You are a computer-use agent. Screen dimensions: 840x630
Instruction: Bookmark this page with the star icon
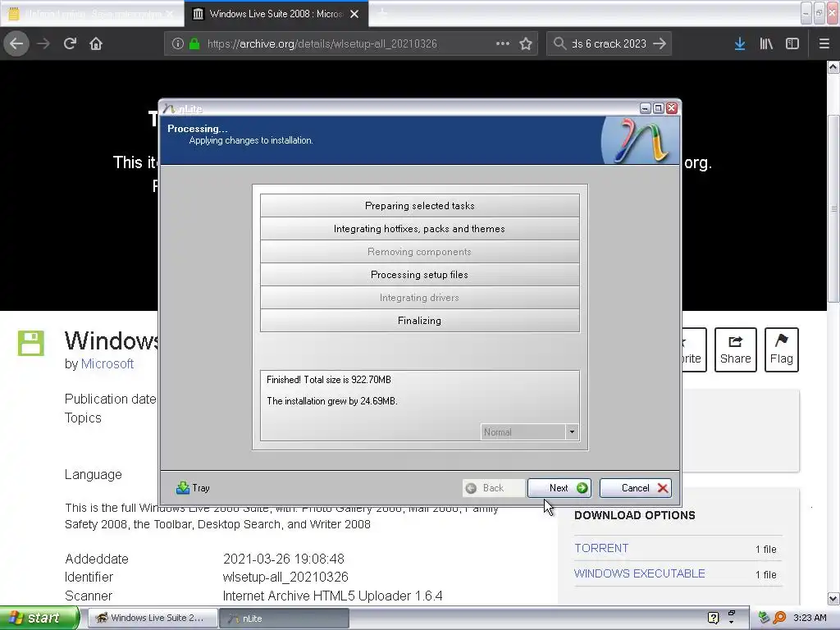point(526,43)
